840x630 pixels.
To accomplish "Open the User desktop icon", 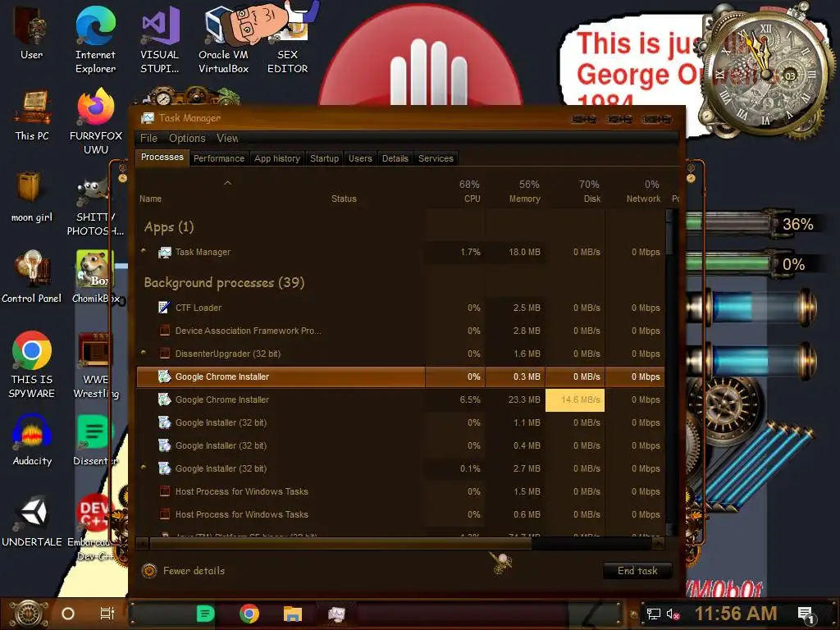I will point(31,33).
